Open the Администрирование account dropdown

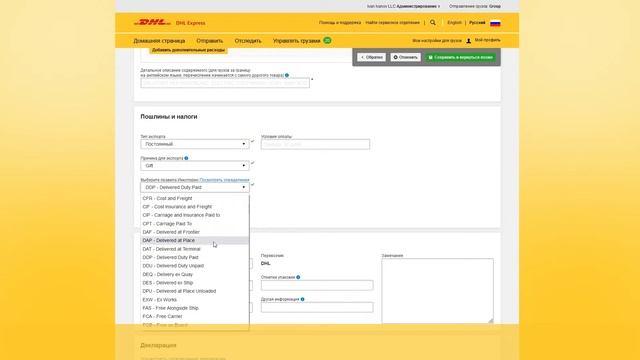pos(418,6)
